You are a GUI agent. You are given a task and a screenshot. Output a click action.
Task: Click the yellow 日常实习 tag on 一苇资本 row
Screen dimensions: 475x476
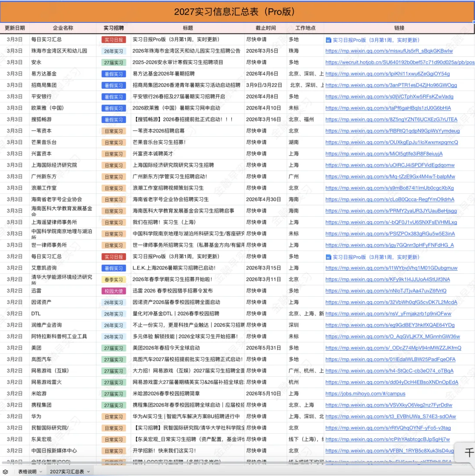tap(113, 131)
